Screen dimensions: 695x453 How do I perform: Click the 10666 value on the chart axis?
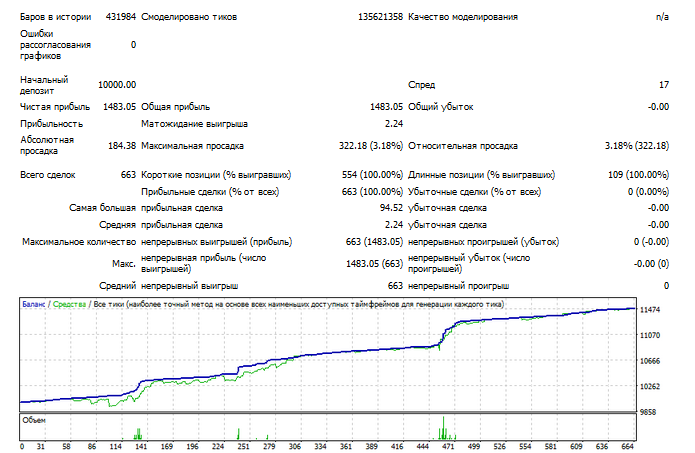pyautogui.click(x=650, y=361)
